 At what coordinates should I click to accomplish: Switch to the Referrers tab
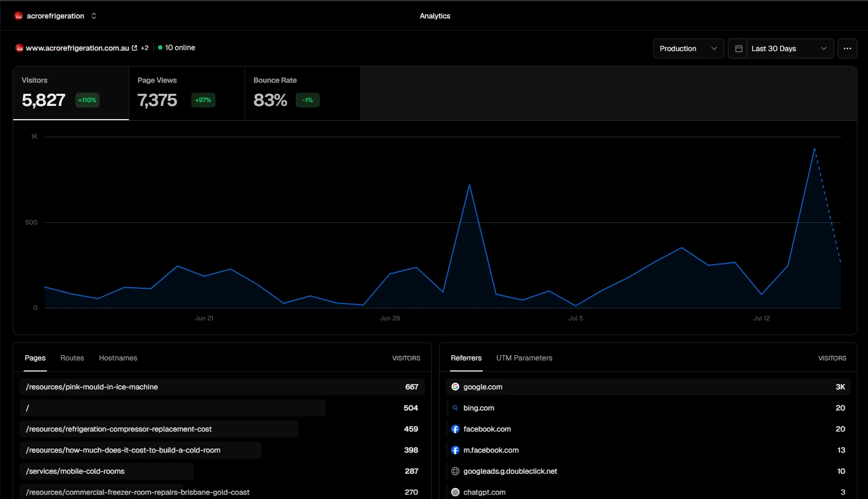[x=466, y=358]
